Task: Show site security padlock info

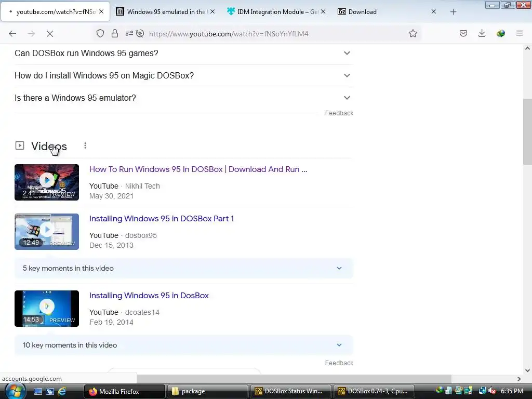Action: tap(115, 34)
